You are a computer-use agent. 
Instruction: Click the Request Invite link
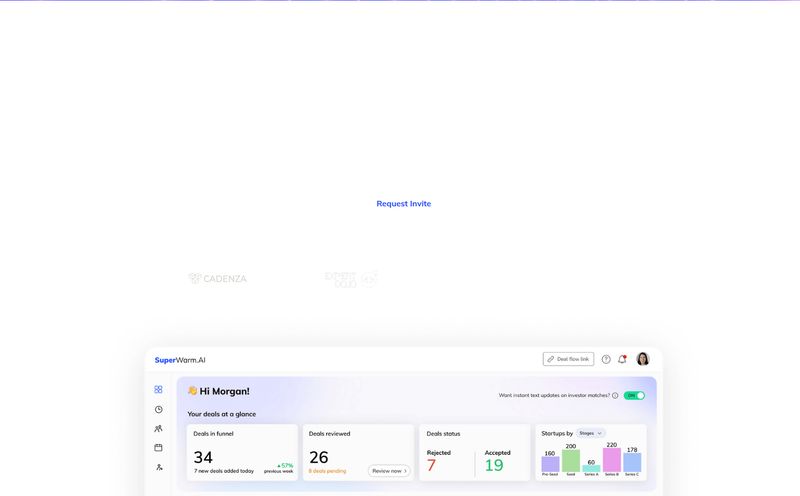404,204
